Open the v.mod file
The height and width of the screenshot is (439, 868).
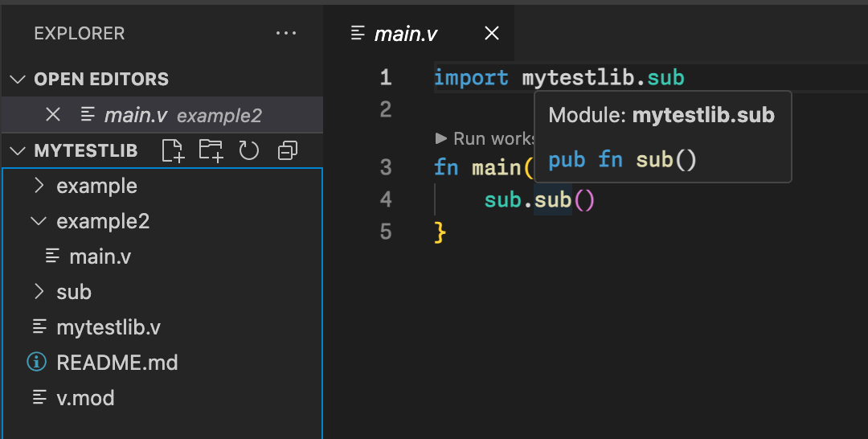click(x=85, y=398)
